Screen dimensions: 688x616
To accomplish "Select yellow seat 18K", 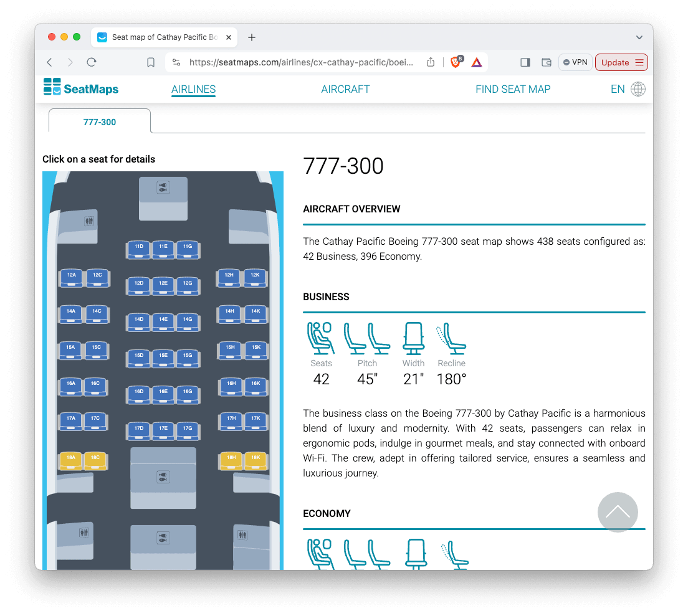I will [x=256, y=461].
